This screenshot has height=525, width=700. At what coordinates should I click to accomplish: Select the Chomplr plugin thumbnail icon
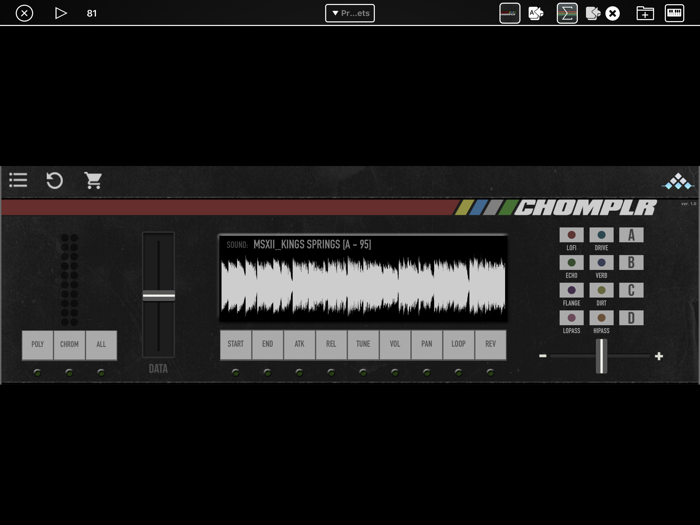click(x=509, y=13)
